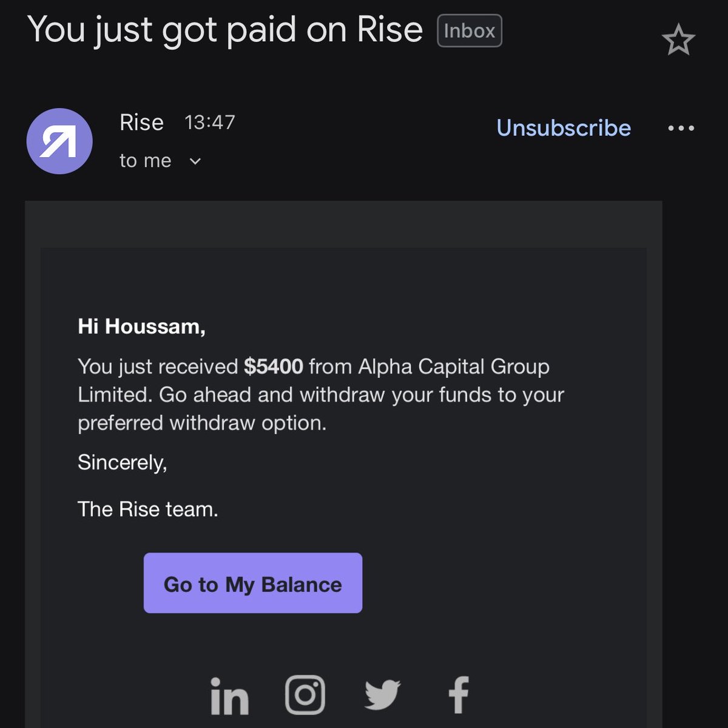The height and width of the screenshot is (728, 728).
Task: Tap the bold $5400 amount
Action: click(274, 366)
